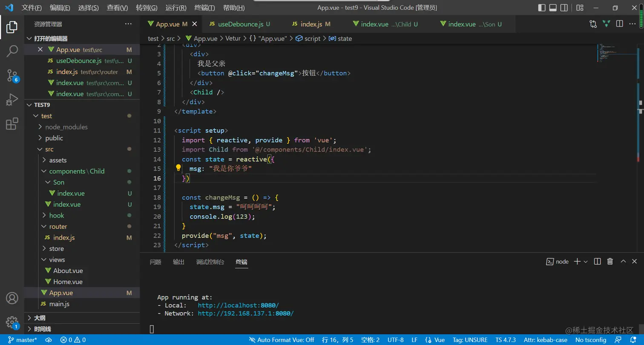Open the 终端(T) menu in menu bar

[204, 8]
